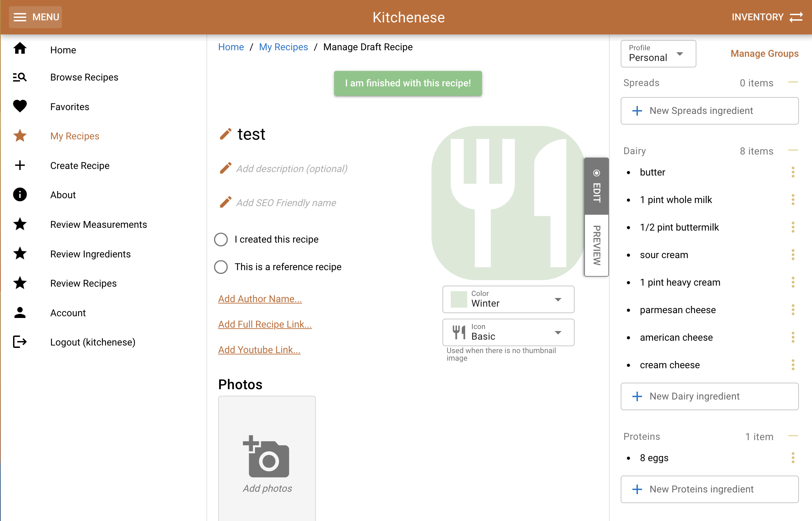The width and height of the screenshot is (812, 521).
Task: Click pencil icon beside recipe title test
Action: (226, 134)
